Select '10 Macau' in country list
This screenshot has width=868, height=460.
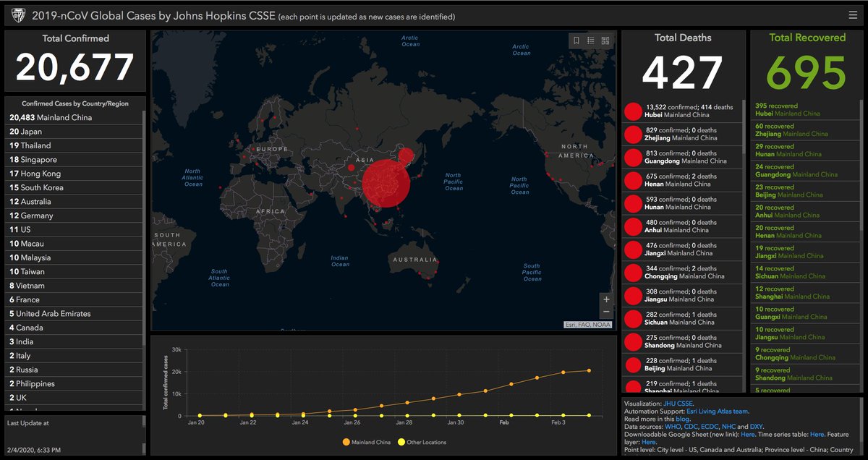coord(75,244)
